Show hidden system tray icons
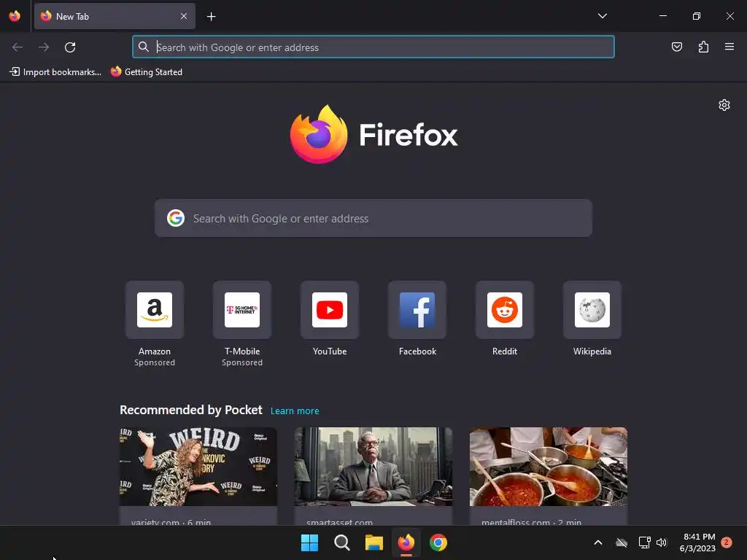The width and height of the screenshot is (747, 560). (x=598, y=542)
